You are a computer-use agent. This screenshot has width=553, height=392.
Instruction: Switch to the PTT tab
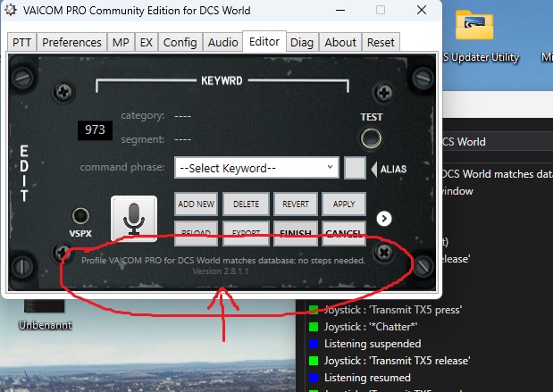[x=21, y=42]
